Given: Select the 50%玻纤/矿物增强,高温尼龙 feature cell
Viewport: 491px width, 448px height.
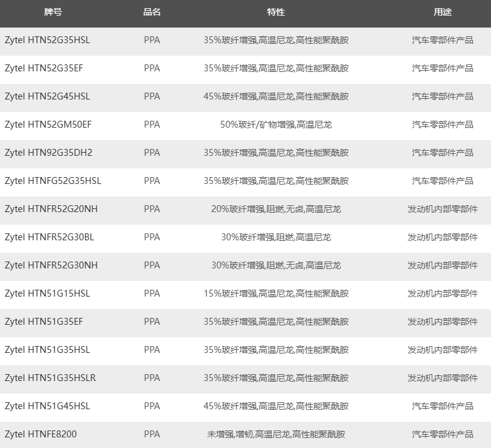Looking at the screenshot, I should pos(276,125).
